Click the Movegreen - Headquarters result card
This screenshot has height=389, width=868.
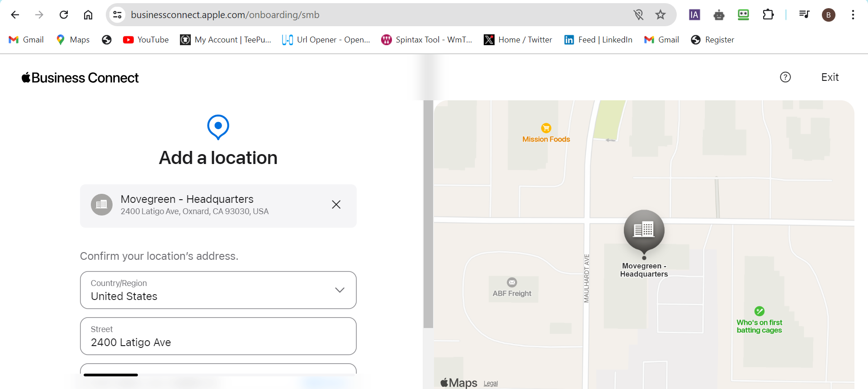coord(218,206)
